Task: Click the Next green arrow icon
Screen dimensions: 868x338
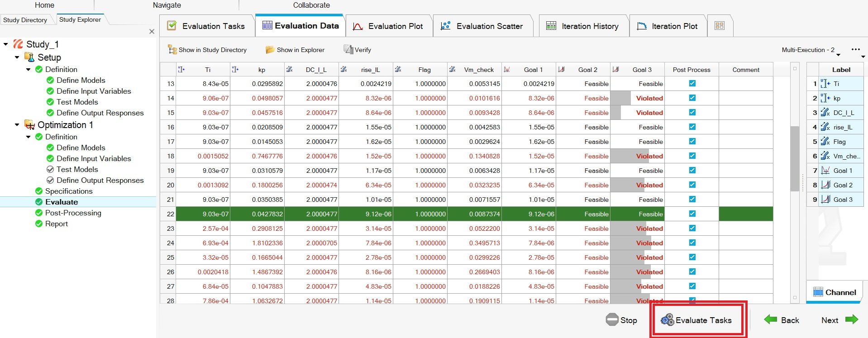Action: pyautogui.click(x=852, y=319)
